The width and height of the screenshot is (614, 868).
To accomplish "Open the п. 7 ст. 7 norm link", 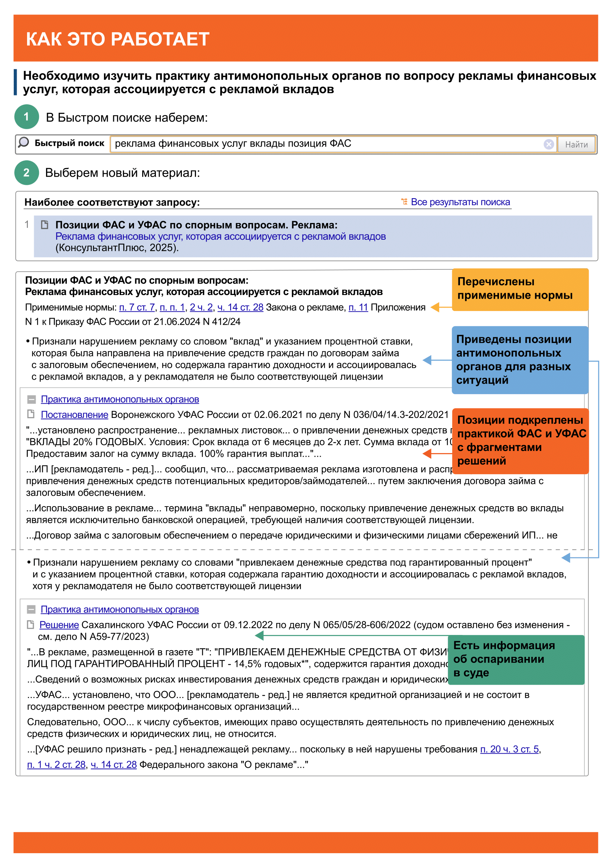I will [x=137, y=307].
